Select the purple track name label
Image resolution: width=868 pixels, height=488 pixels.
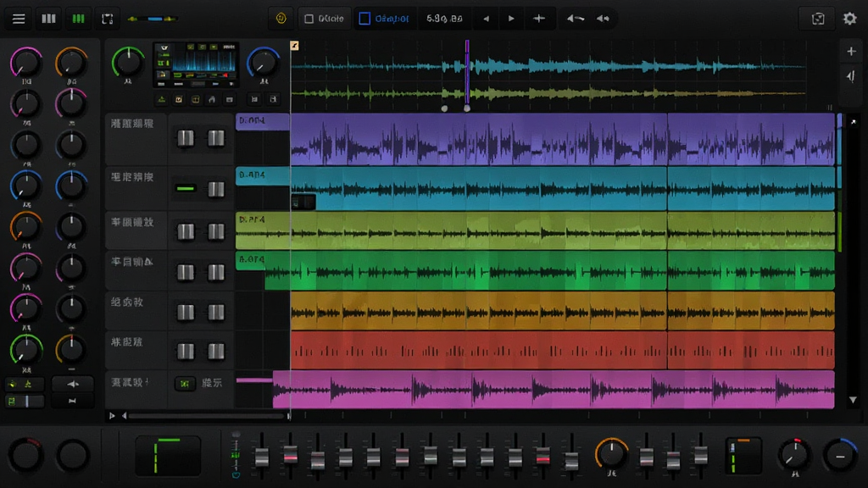[x=132, y=124]
